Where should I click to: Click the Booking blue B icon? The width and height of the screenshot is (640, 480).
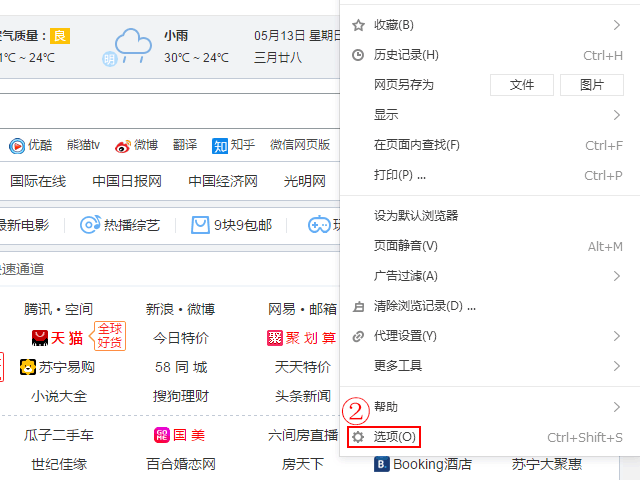381,464
